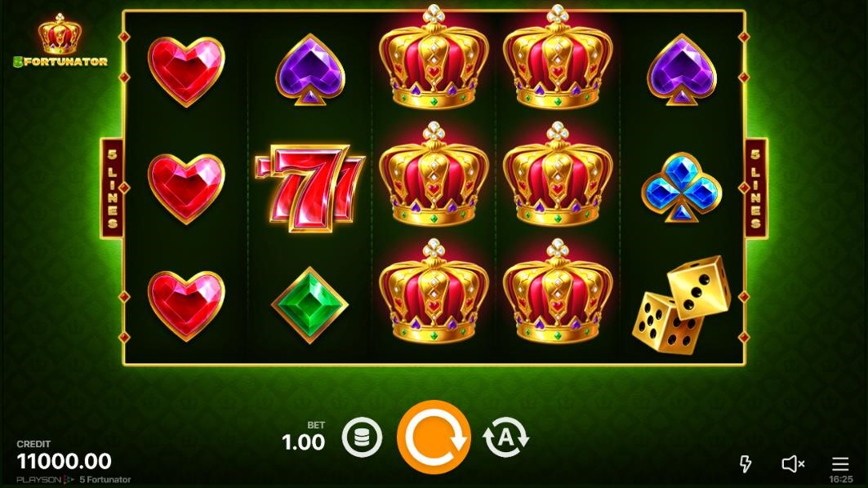Click the purple spade on fifth reel
This screenshot has width=868, height=488.
coord(682,69)
